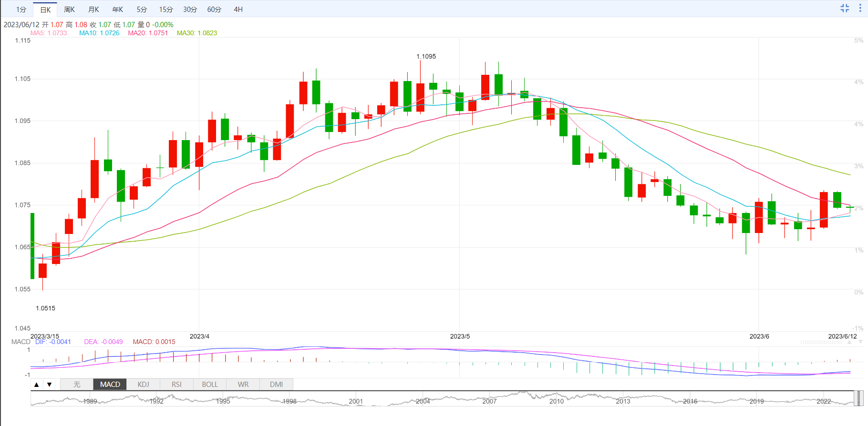This screenshot has height=426, width=868.
Task: Switch to the 15分 timeframe tab
Action: (166, 10)
